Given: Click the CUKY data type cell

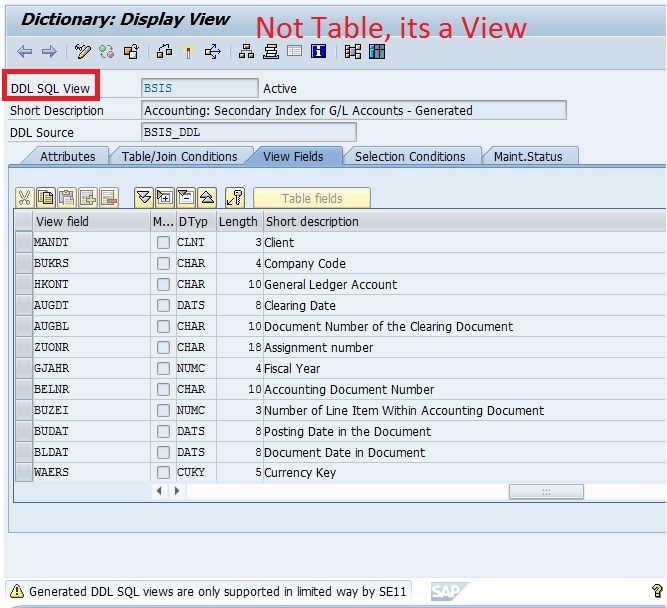Looking at the screenshot, I should [x=196, y=472].
